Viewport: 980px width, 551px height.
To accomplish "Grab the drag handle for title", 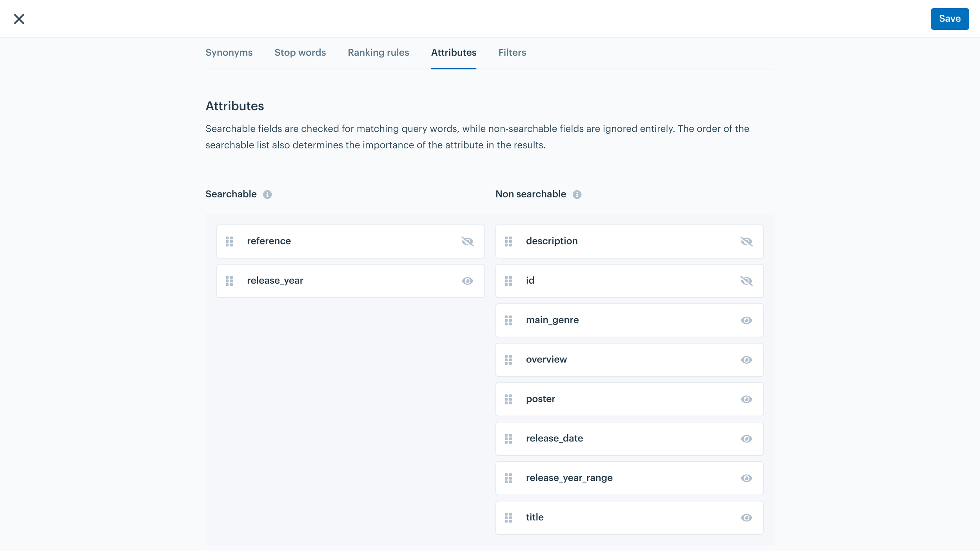I will tap(508, 518).
